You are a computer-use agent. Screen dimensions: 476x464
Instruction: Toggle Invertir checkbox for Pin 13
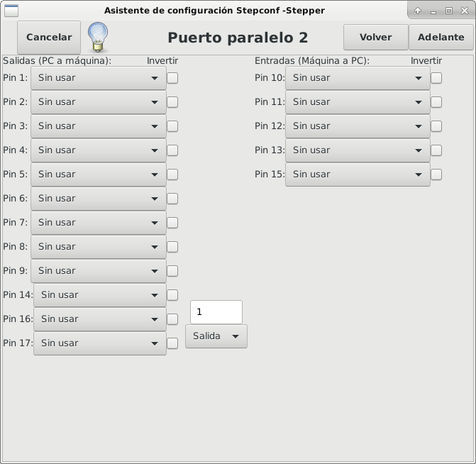pyautogui.click(x=436, y=150)
